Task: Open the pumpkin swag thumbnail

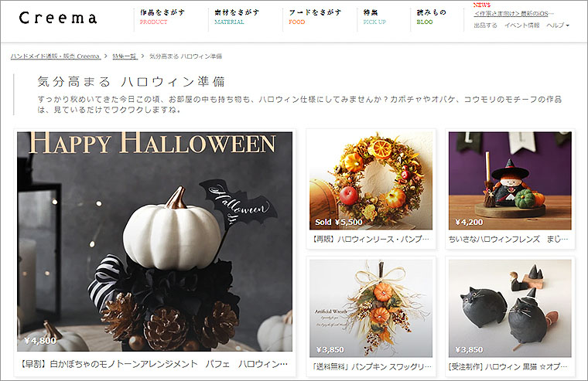Action: [371, 308]
